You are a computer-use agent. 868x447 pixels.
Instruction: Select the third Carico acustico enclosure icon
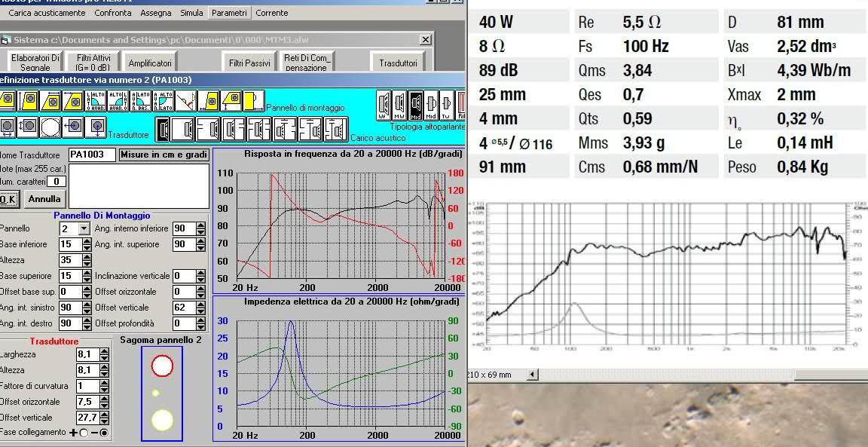click(208, 129)
